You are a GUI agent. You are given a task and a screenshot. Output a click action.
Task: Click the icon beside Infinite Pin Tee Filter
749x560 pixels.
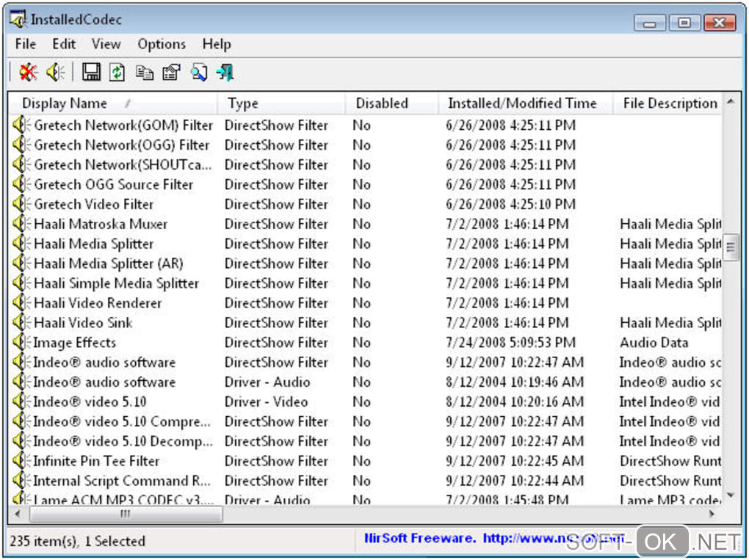click(21, 461)
